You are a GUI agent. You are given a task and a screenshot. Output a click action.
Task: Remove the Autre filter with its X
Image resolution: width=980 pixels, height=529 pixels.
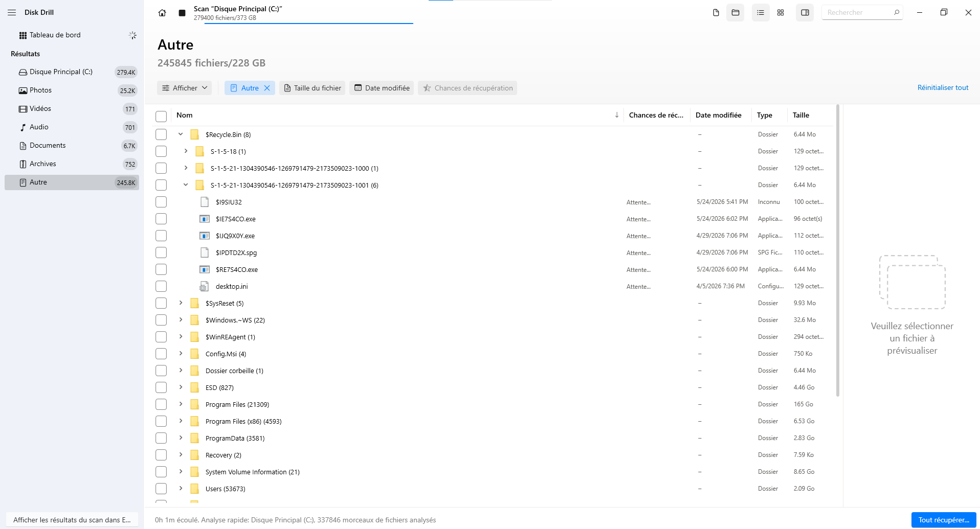click(x=267, y=88)
